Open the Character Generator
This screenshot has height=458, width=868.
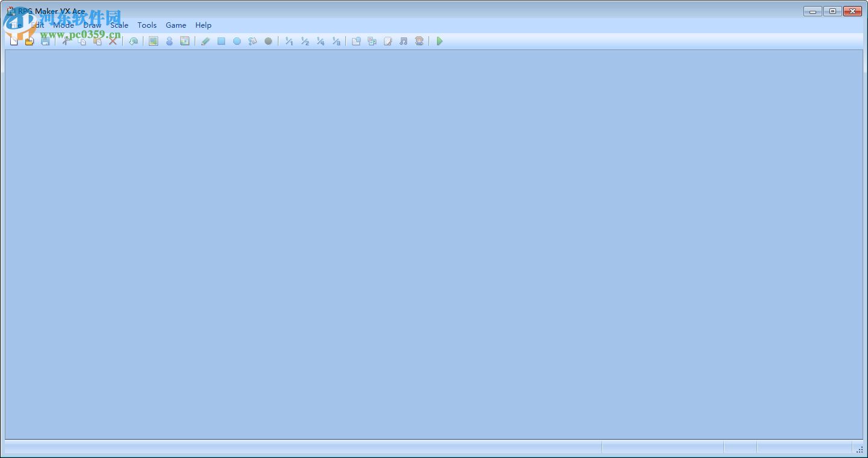419,41
